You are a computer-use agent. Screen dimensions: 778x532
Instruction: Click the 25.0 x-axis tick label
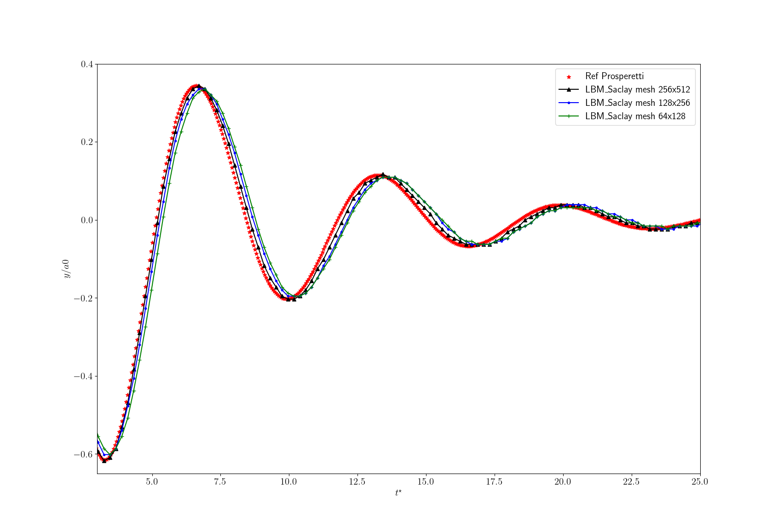coord(699,482)
